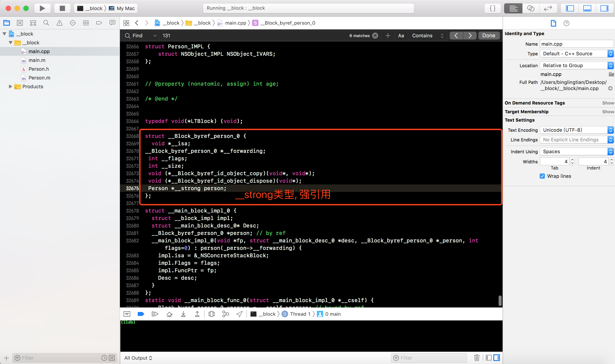The image size is (615, 364).
Task: Select main.m in the navigator
Action: [37, 60]
